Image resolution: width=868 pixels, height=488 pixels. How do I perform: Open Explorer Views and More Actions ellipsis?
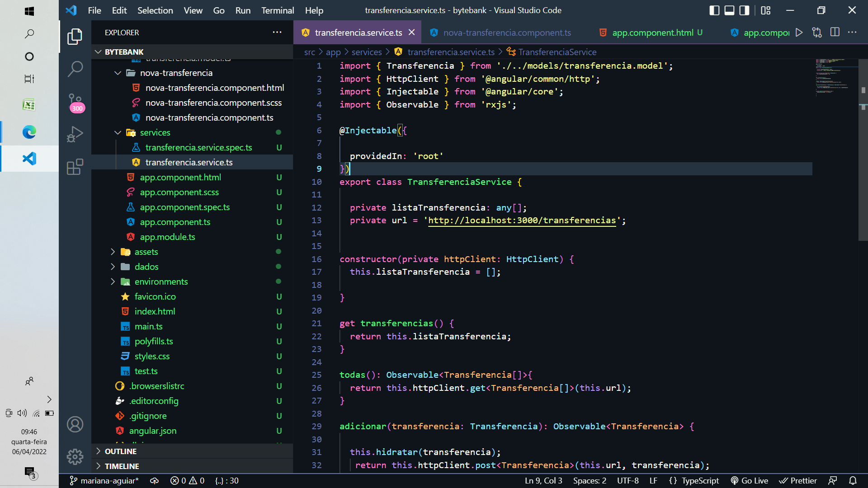click(277, 33)
